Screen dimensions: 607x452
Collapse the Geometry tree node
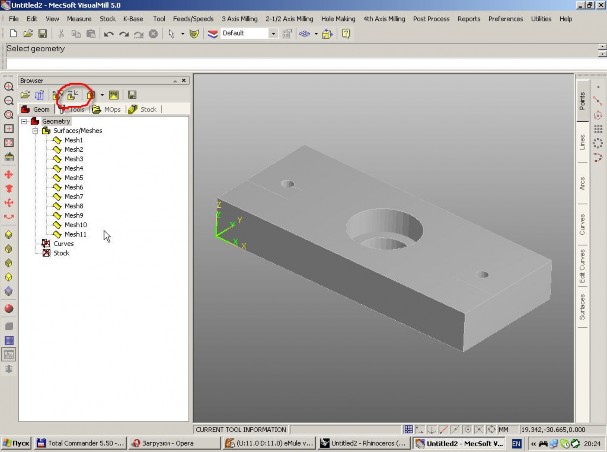[x=24, y=122]
